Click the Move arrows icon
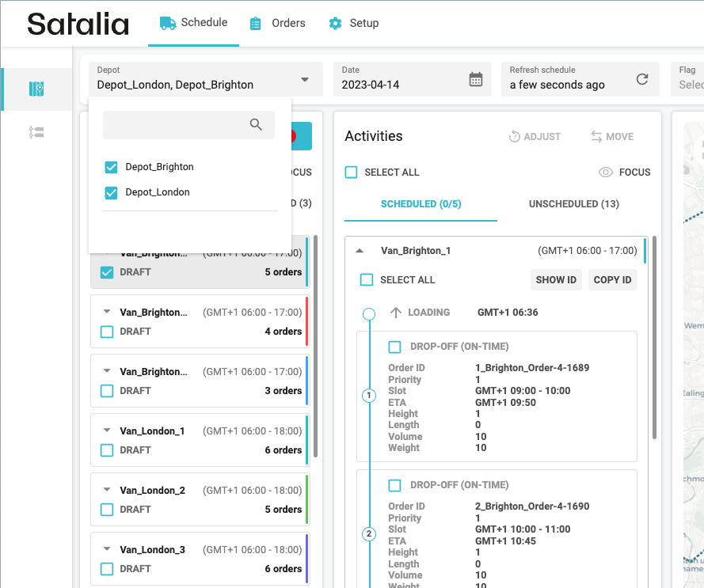Screen dimensions: 704x588 point(596,136)
